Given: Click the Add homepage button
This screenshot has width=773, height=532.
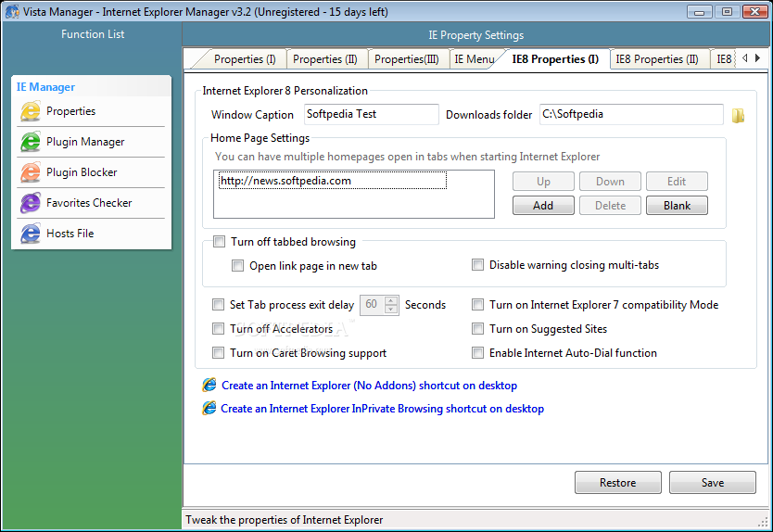Looking at the screenshot, I should tap(543, 206).
